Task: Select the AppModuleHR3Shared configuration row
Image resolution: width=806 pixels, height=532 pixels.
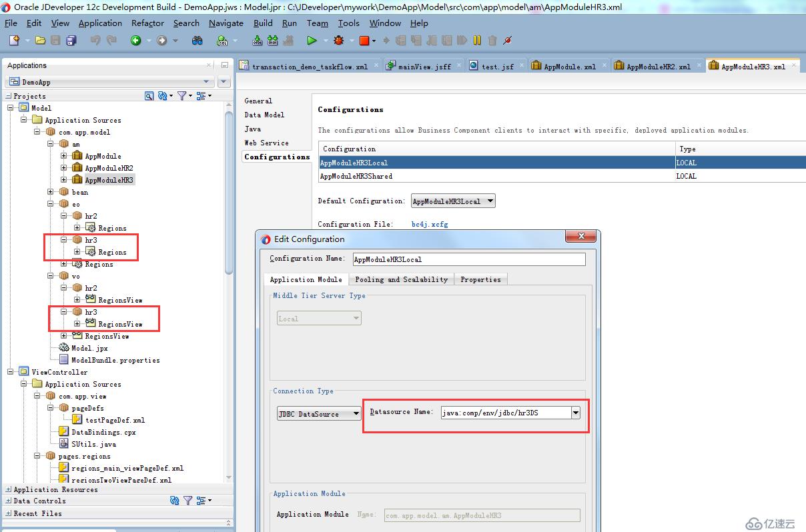Action: pyautogui.click(x=562, y=176)
